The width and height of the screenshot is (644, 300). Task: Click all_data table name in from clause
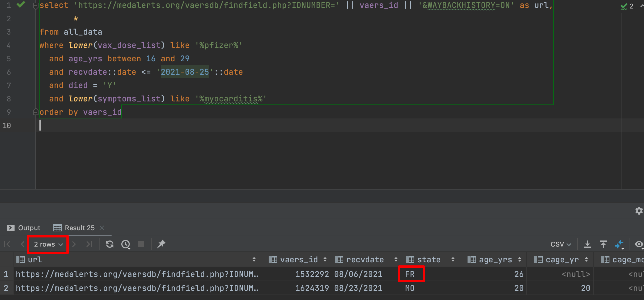click(83, 32)
